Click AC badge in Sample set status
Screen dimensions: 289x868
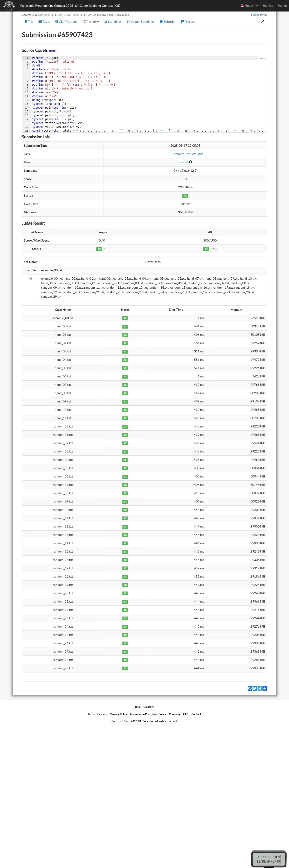click(99, 249)
